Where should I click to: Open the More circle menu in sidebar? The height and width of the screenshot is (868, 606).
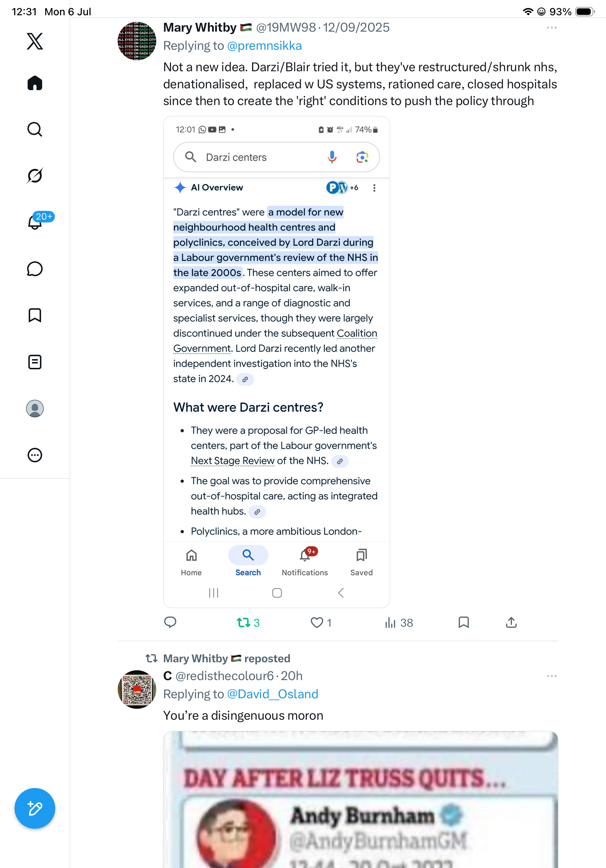(35, 455)
